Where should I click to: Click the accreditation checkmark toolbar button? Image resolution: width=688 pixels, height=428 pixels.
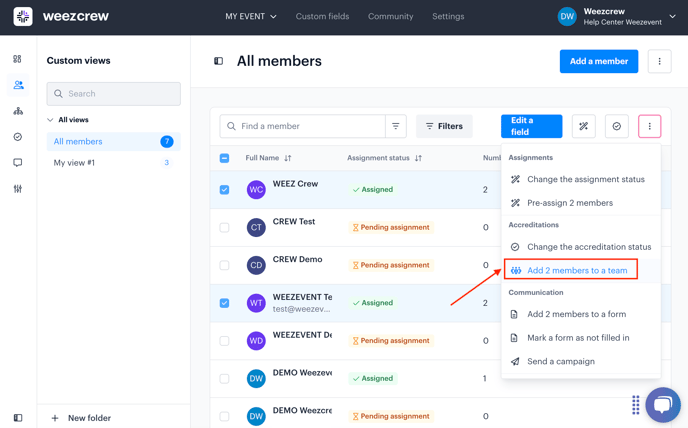(616, 126)
